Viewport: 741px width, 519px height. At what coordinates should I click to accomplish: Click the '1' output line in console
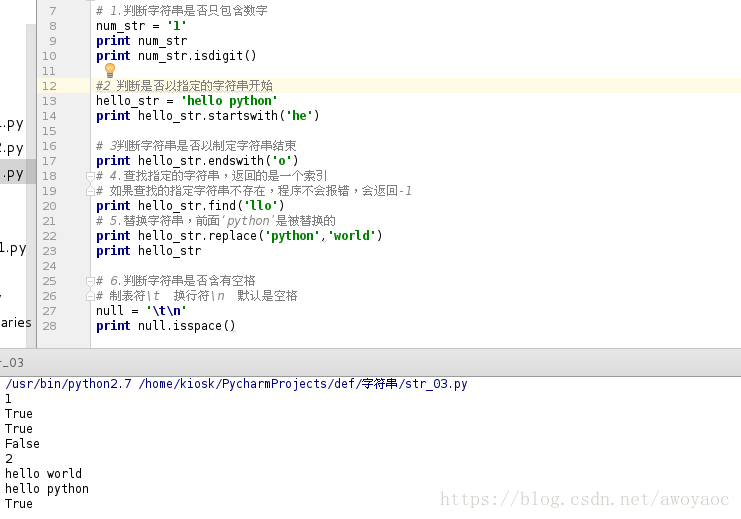tap(8, 399)
